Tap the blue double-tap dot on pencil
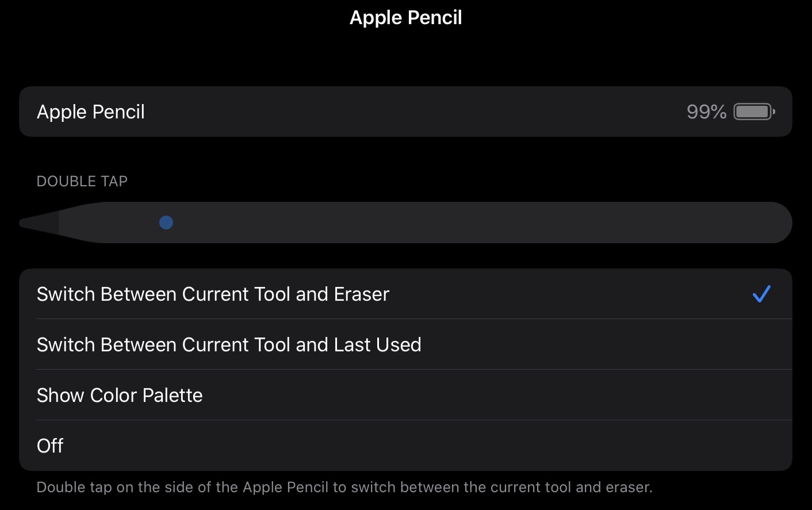The width and height of the screenshot is (812, 510). (x=166, y=223)
